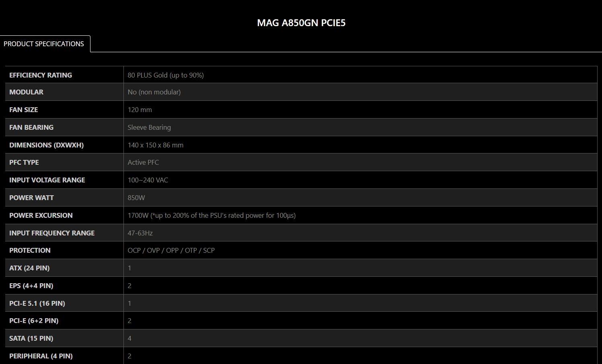Select the Modular row label
This screenshot has height=364, width=602.
pyautogui.click(x=26, y=92)
